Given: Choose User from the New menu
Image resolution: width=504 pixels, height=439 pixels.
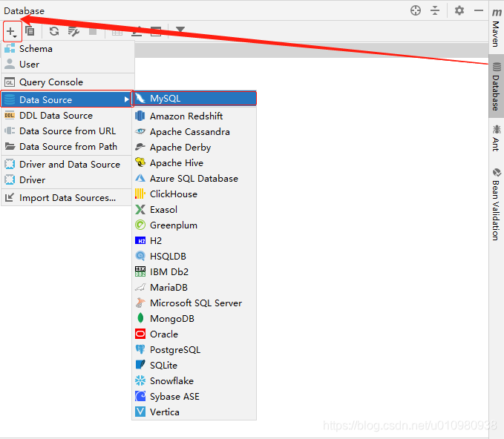Looking at the screenshot, I should coord(68,65).
